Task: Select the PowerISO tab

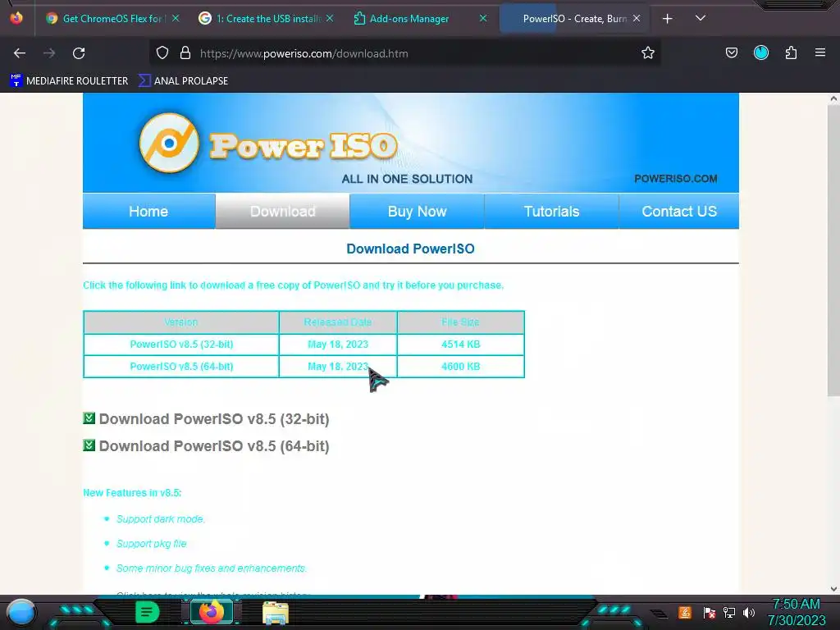Action: 574,19
